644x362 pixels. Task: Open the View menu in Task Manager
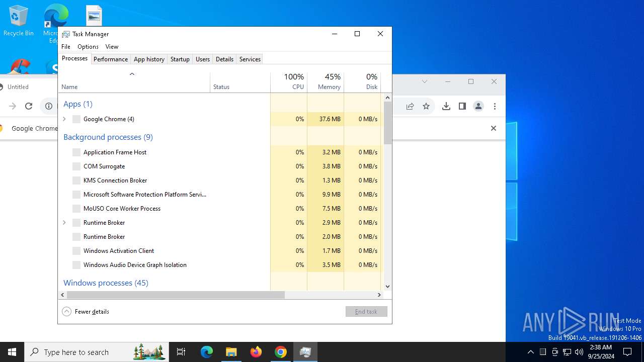112,47
